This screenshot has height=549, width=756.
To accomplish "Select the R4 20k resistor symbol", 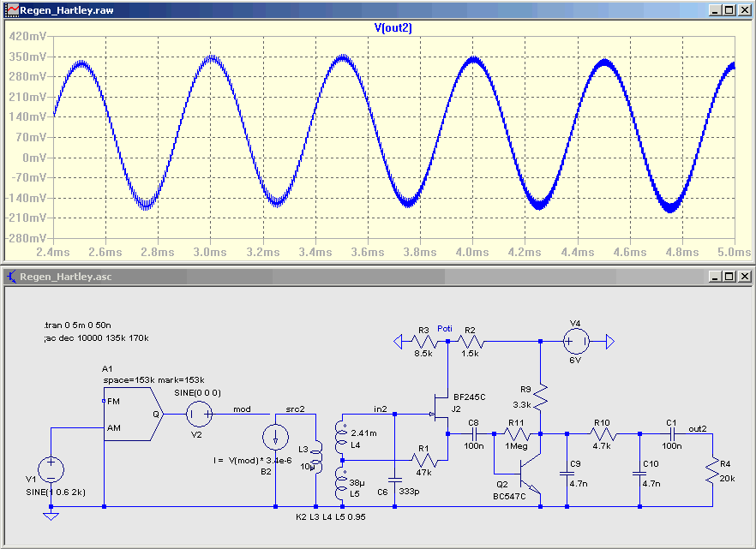I will [712, 470].
